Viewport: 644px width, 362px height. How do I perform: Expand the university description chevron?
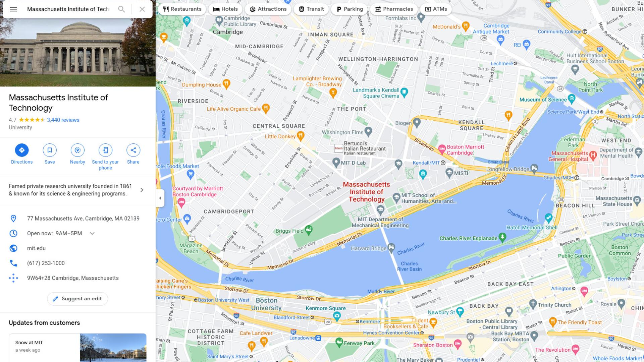pyautogui.click(x=142, y=190)
